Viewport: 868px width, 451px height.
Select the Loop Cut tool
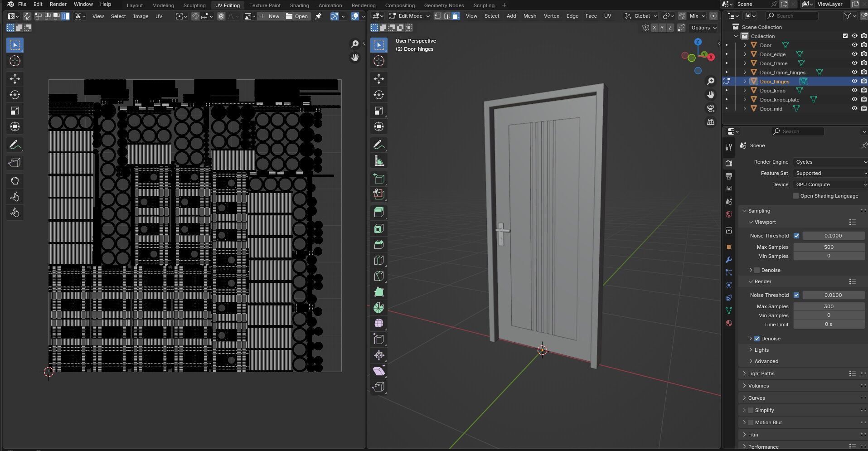379,260
